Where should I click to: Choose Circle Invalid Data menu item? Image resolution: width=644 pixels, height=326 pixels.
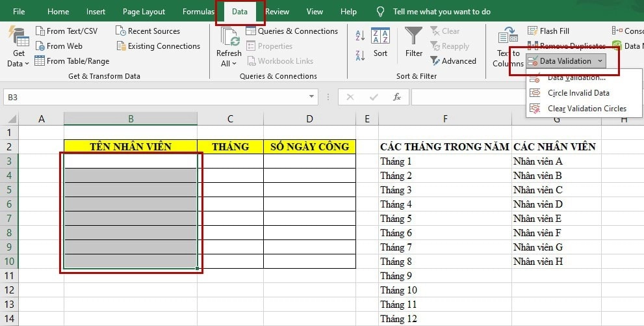point(578,93)
